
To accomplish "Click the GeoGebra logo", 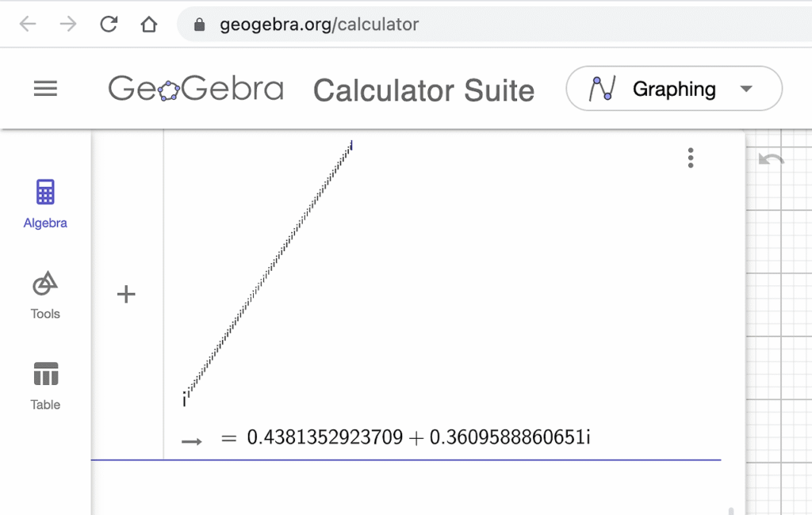I will (x=196, y=89).
